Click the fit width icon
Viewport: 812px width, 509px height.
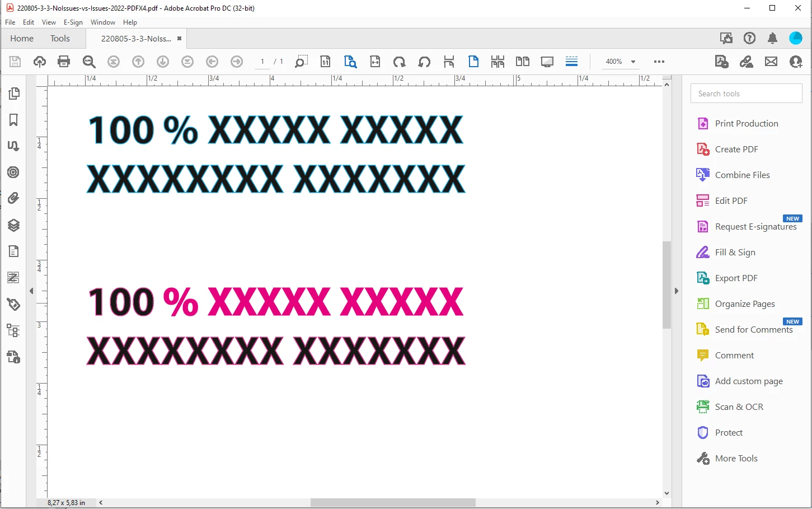tap(375, 62)
